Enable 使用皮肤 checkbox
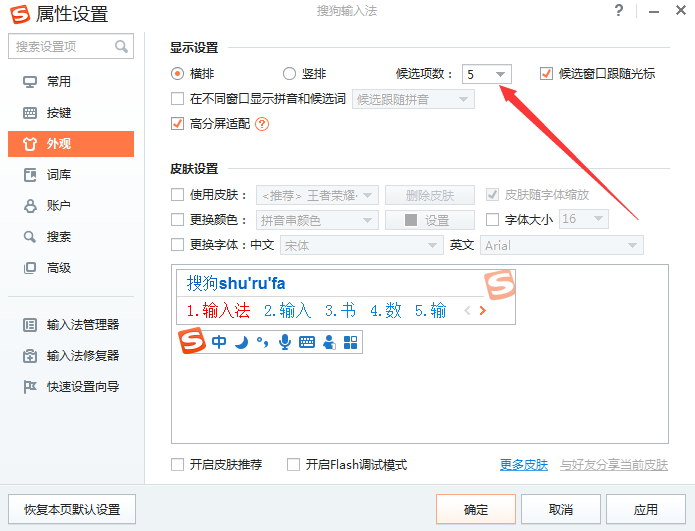 coord(177,195)
